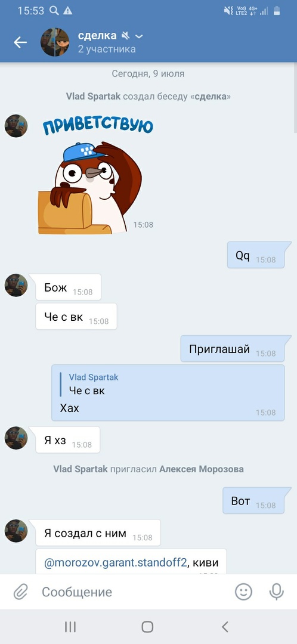Tap Android back navigation chevron

(x=225, y=626)
